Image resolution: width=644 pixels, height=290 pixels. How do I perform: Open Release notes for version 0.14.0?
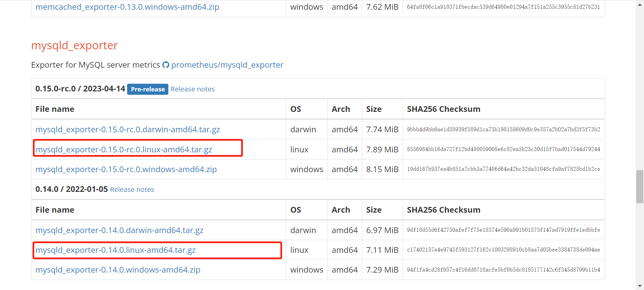pyautogui.click(x=132, y=190)
